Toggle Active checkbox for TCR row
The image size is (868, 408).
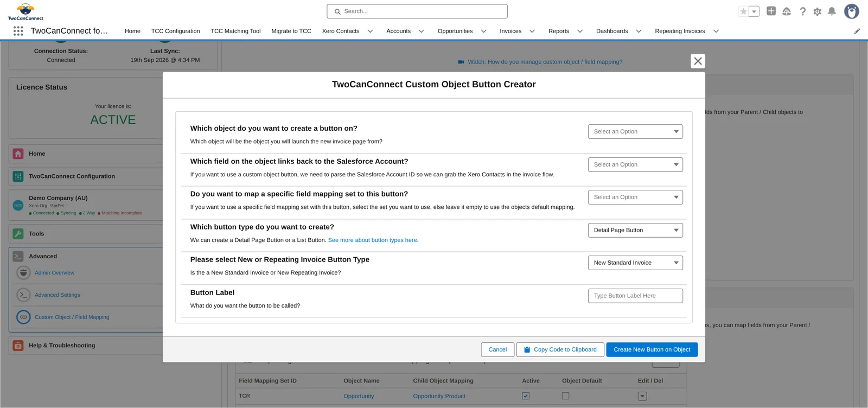[x=526, y=396]
